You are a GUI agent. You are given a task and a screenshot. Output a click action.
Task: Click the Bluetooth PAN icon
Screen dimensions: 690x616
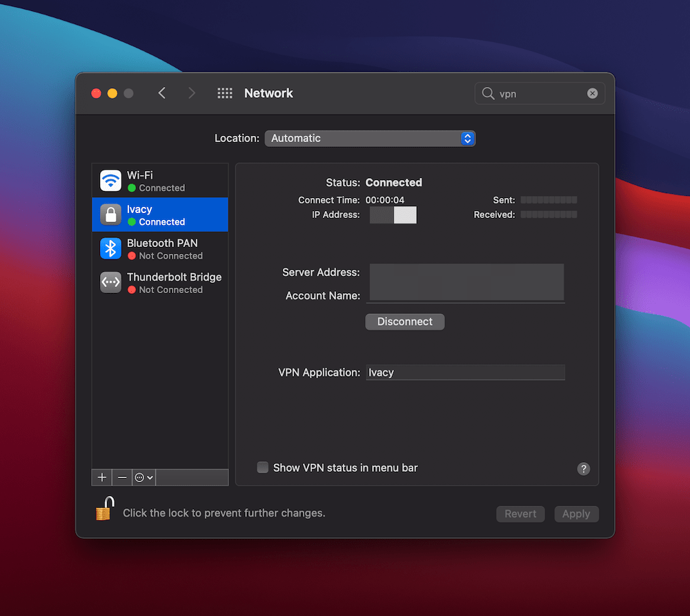[x=110, y=248]
